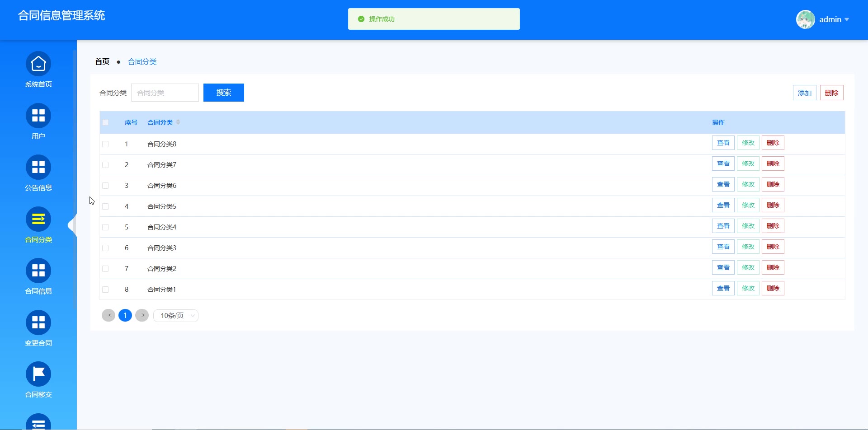Focus the 合同分类 search input field
Image resolution: width=868 pixels, height=430 pixels.
tap(165, 93)
